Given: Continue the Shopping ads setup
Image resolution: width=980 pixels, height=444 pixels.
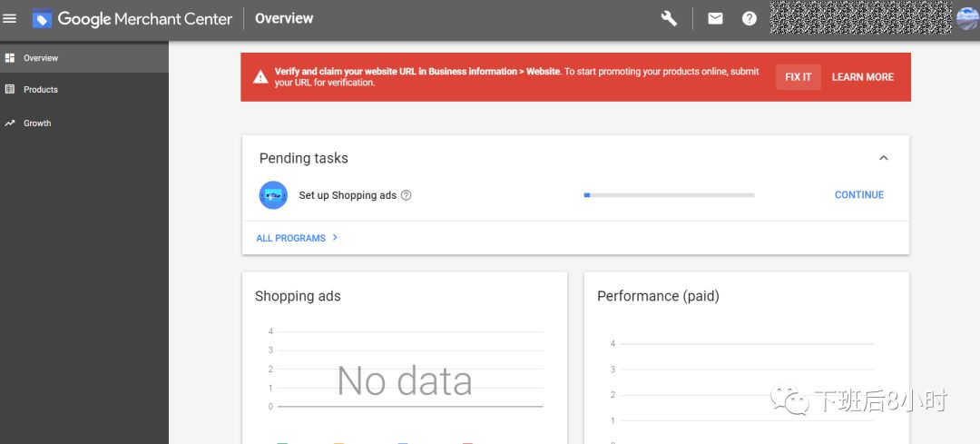Looking at the screenshot, I should pyautogui.click(x=858, y=195).
